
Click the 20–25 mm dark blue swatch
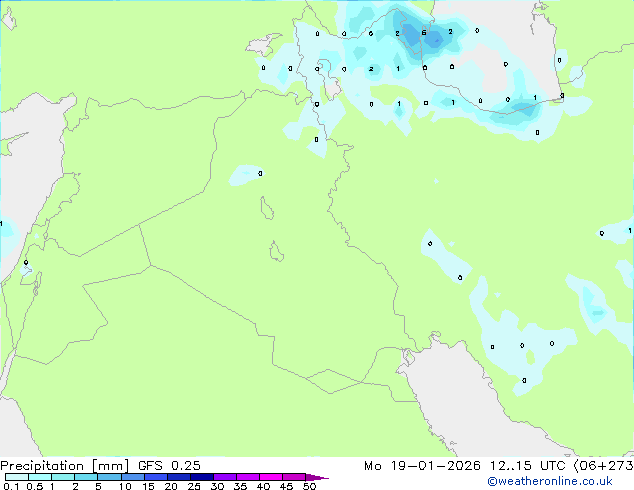[x=179, y=477]
